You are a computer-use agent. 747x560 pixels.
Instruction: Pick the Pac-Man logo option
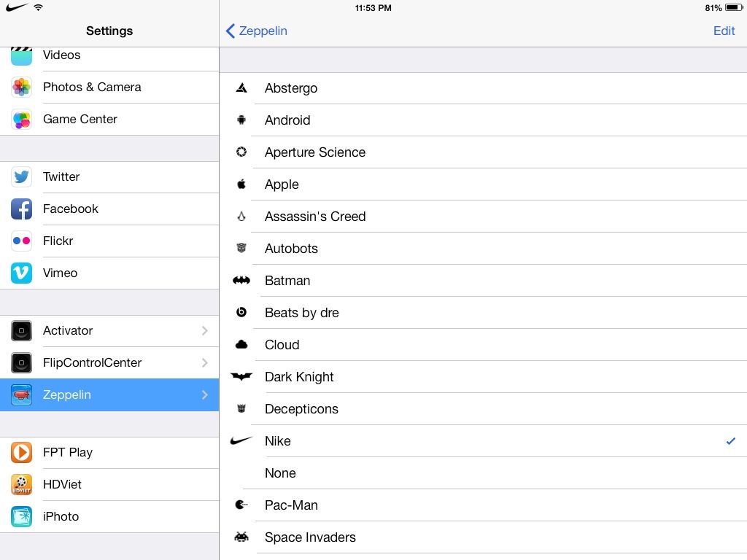coord(483,505)
